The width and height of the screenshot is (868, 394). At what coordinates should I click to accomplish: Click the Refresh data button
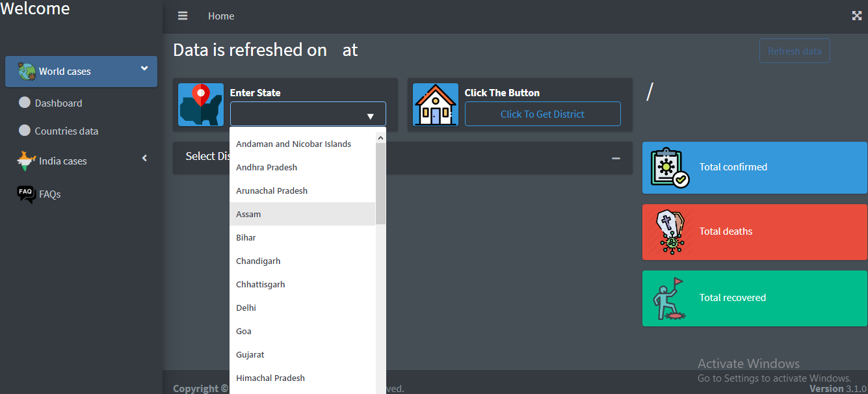point(794,51)
